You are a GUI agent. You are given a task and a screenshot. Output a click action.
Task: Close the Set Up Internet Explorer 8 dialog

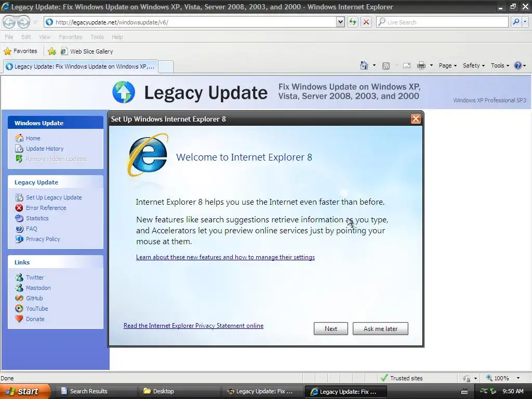(x=416, y=119)
